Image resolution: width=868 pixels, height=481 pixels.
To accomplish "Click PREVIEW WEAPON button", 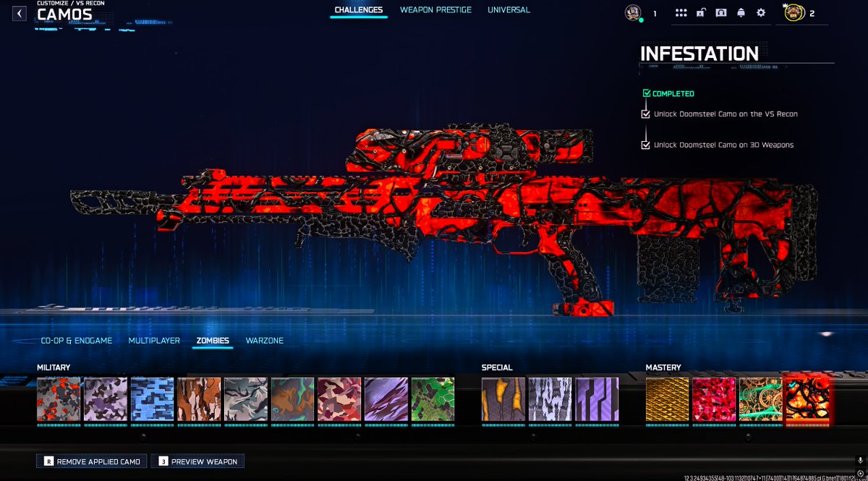I will pos(197,461).
